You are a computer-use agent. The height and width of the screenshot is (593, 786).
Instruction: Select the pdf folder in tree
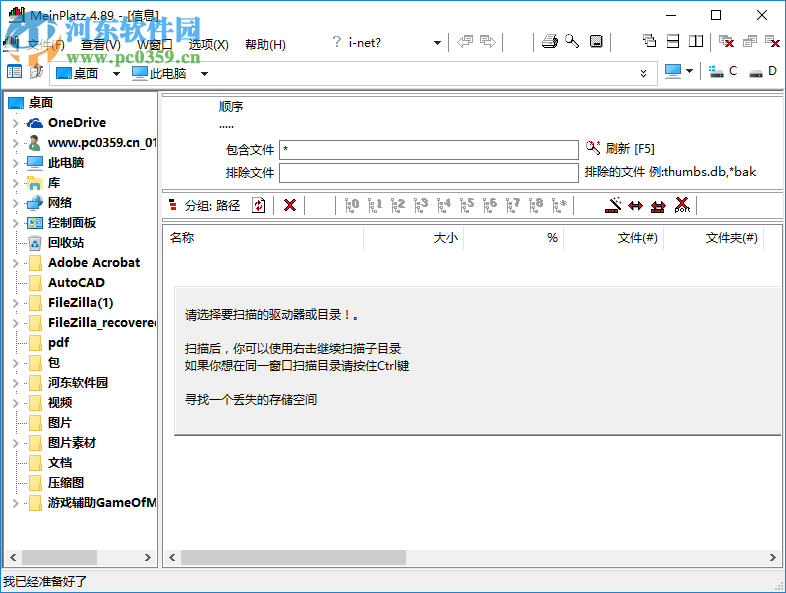coord(58,343)
